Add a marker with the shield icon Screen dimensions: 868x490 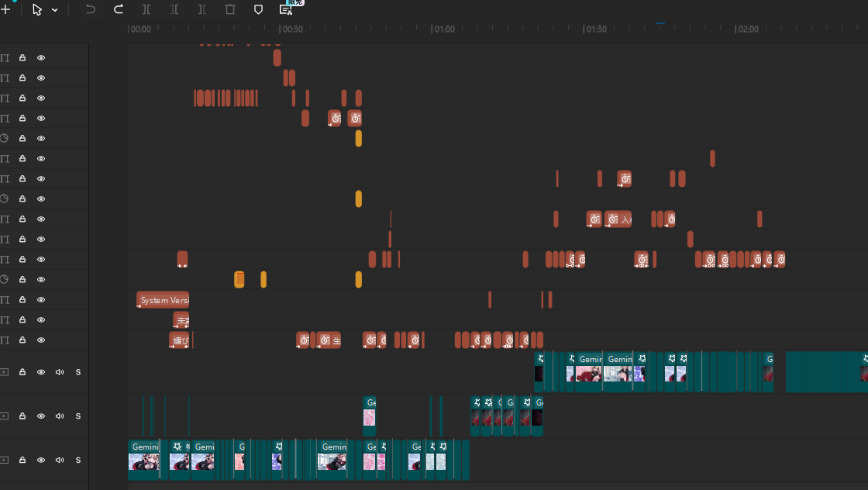pyautogui.click(x=258, y=9)
